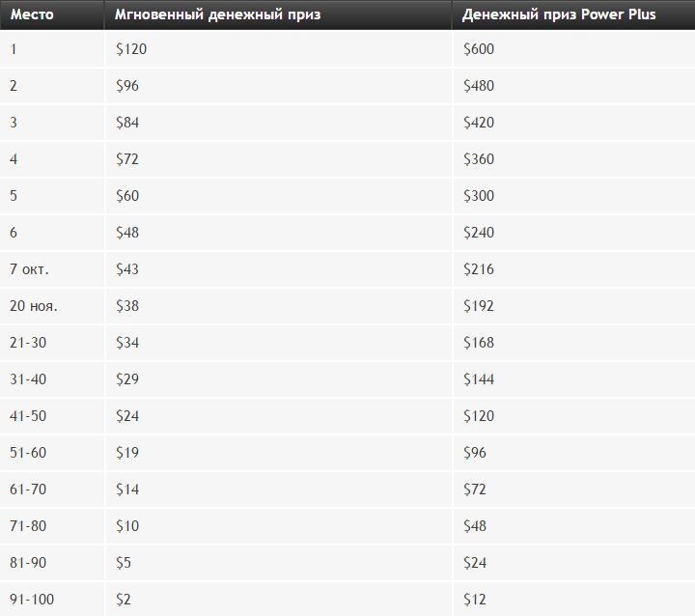This screenshot has height=616, width=695.
Task: Click the 51-60 place range
Action: pos(28,453)
